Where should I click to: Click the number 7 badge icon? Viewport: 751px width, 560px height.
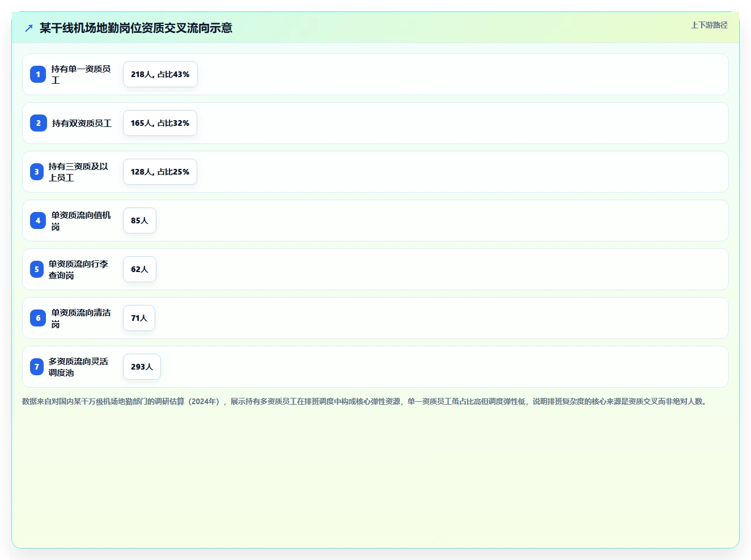pos(37,367)
